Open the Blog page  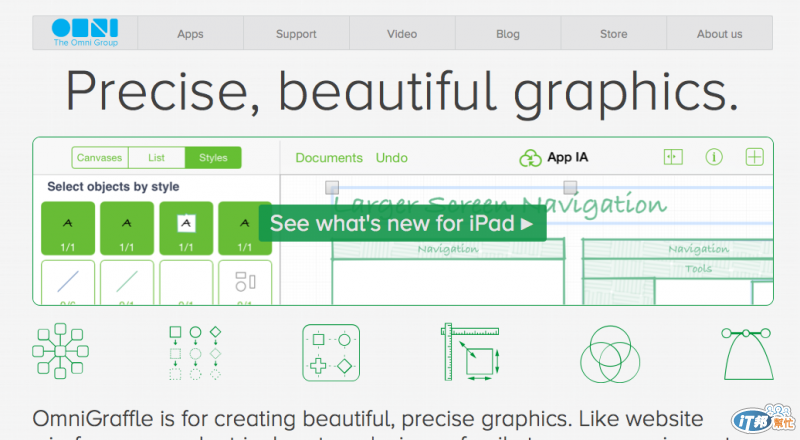[x=508, y=34]
